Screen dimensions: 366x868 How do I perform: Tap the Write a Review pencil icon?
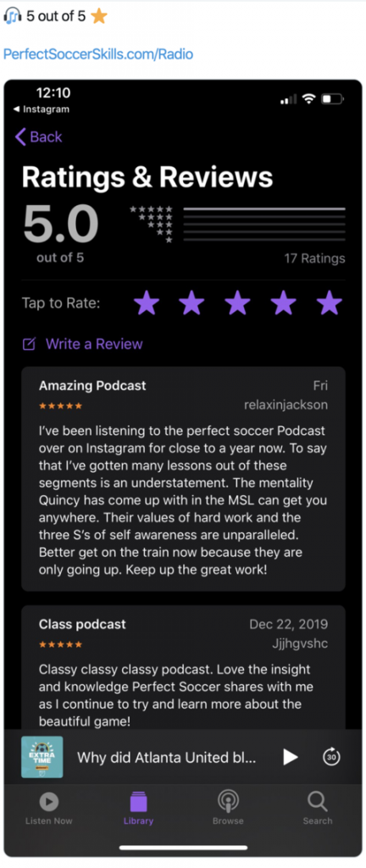[29, 344]
